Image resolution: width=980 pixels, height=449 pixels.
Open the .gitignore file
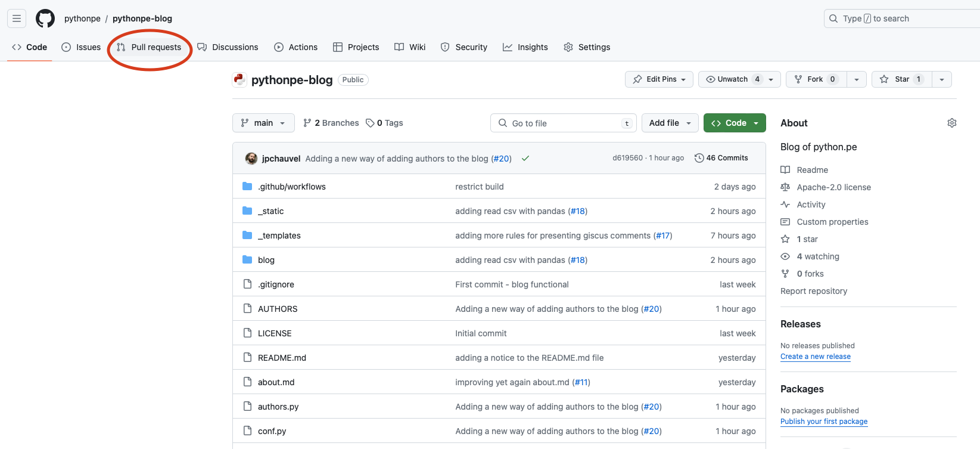[276, 284]
